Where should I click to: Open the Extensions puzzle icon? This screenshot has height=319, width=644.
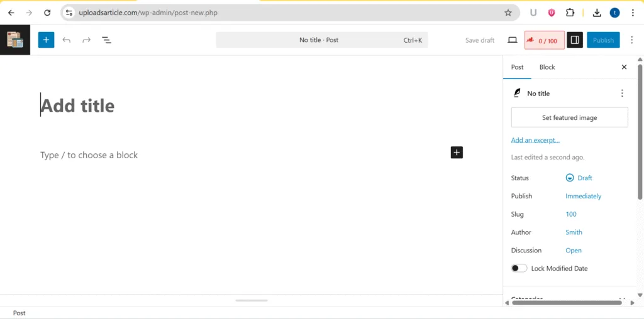pos(570,13)
